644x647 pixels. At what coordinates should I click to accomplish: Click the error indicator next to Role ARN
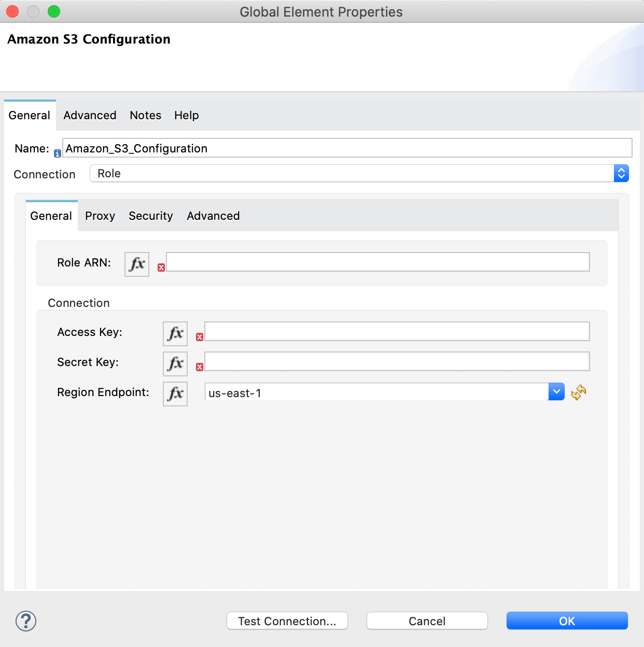point(161,267)
